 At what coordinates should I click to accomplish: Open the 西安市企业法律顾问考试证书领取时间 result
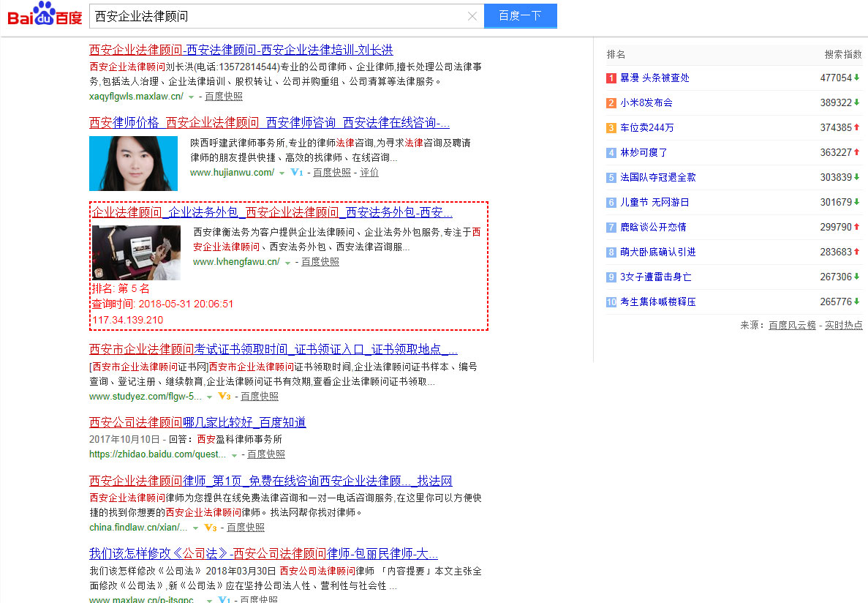273,349
